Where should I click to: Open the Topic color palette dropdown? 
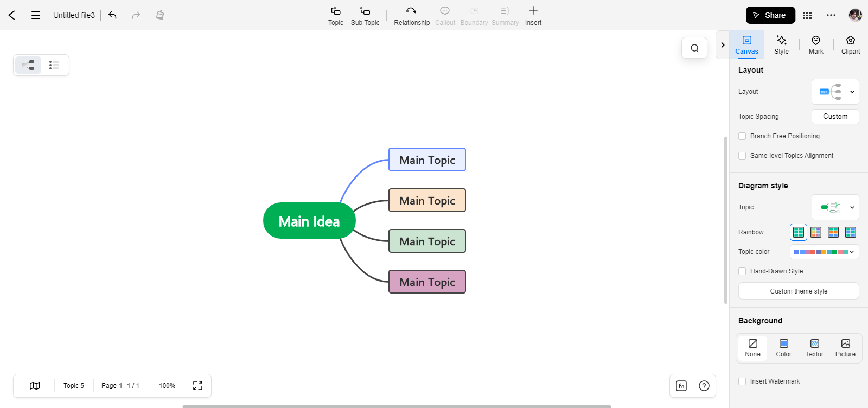[825, 252]
